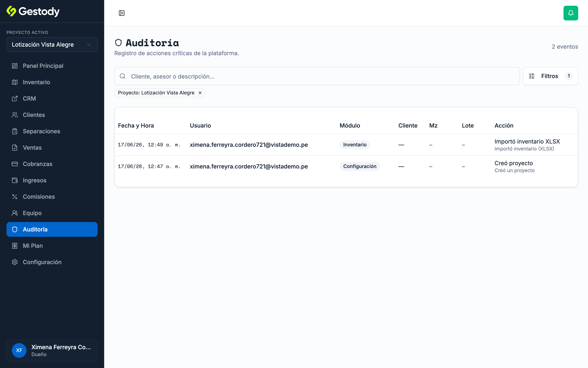This screenshot has height=368, width=588.
Task: Click the Inventario map icon
Action: coord(14,82)
